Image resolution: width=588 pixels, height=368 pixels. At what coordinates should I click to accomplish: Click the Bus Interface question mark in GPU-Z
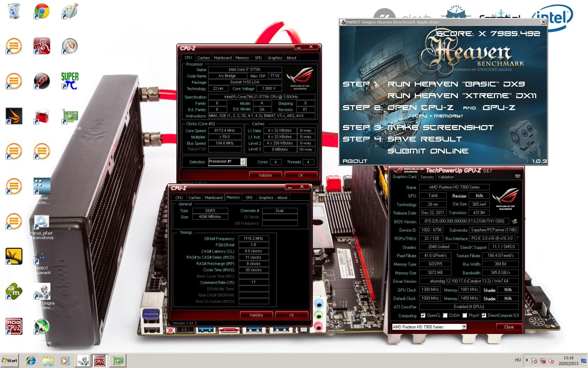pyautogui.click(x=517, y=238)
